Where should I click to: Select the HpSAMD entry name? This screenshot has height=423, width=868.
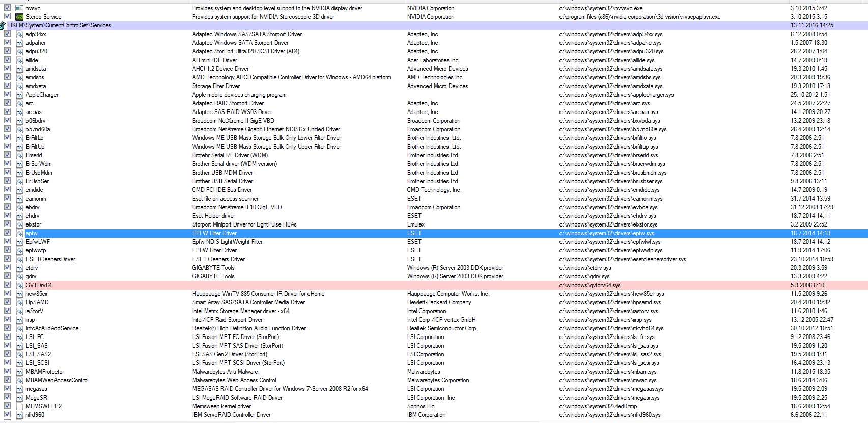[x=37, y=302]
